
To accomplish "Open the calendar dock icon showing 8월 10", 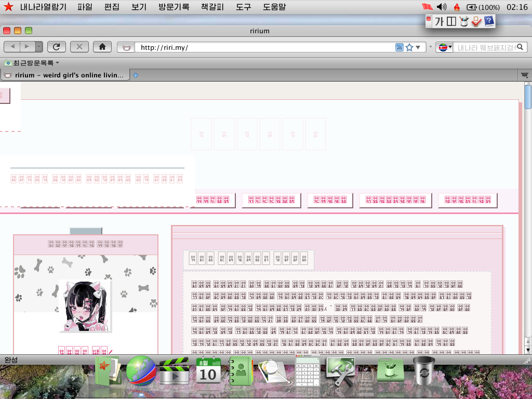I will [x=208, y=371].
